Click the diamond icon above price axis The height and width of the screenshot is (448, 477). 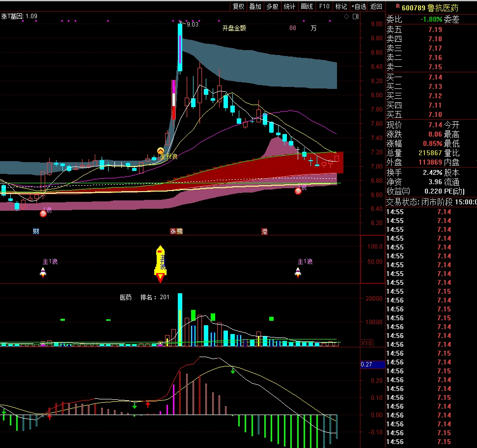[x=346, y=16]
